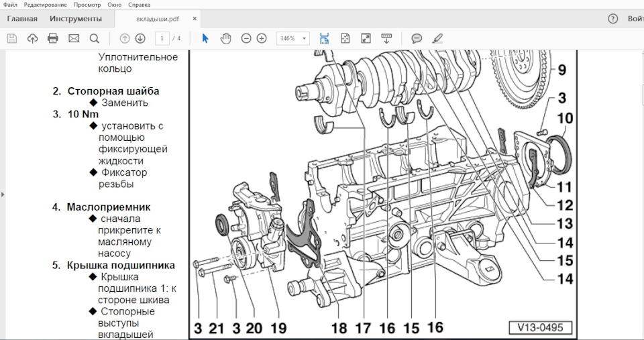Click the read mode keyboard icon
Image resolution: width=644 pixels, height=340 pixels.
pyautogui.click(x=386, y=39)
